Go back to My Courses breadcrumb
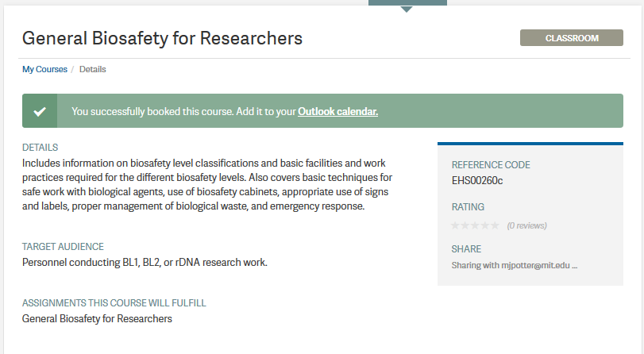 [x=44, y=69]
